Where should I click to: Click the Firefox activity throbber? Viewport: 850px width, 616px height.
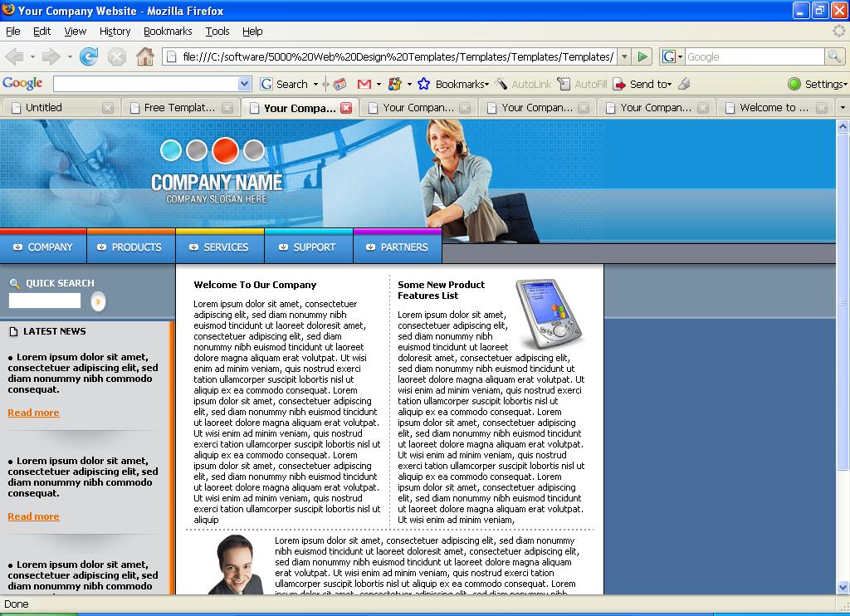838,31
